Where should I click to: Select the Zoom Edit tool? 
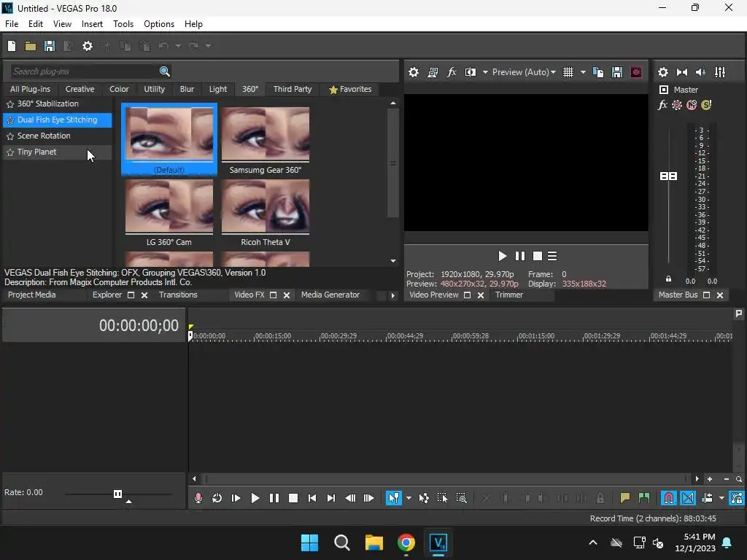coord(462,498)
